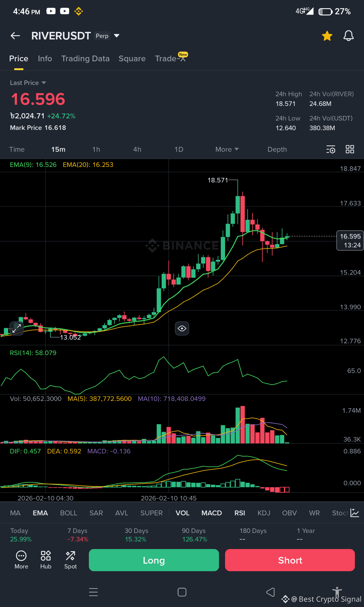Viewport: 364px width, 607px height.
Task: Open the Hub icon
Action: [46, 560]
